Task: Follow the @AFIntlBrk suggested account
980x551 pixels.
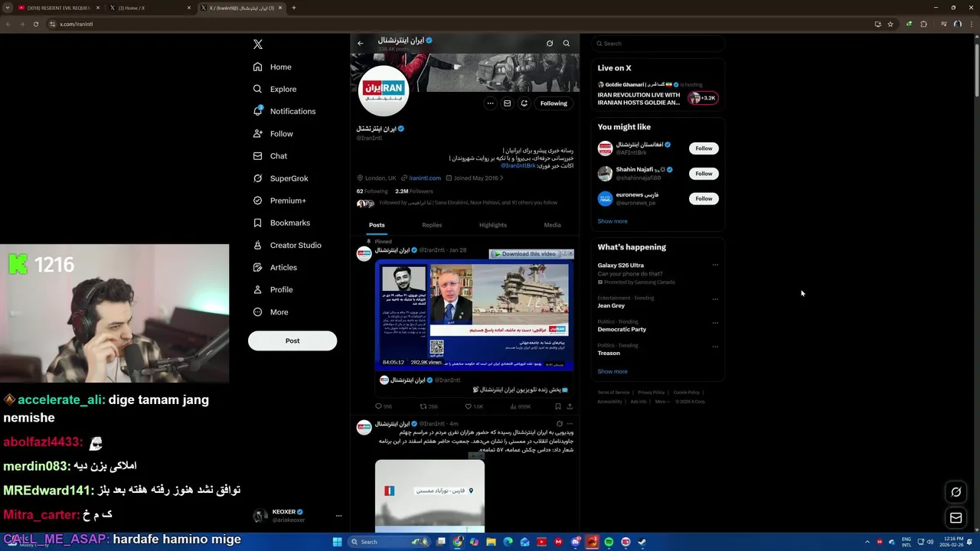Action: point(704,148)
